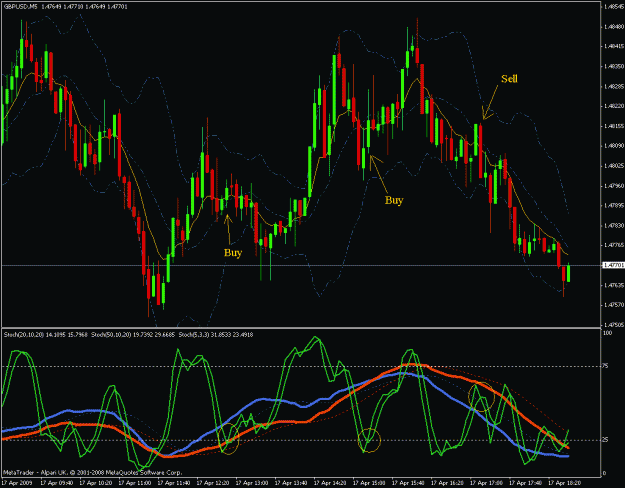Click the 1.47895 price axis label
Image resolution: width=625 pixels, height=488 pixels.
click(614, 206)
